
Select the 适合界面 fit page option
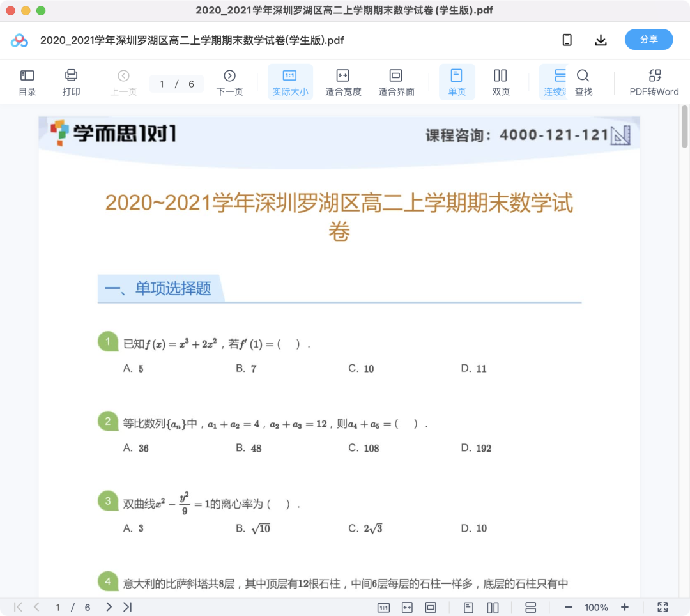396,82
